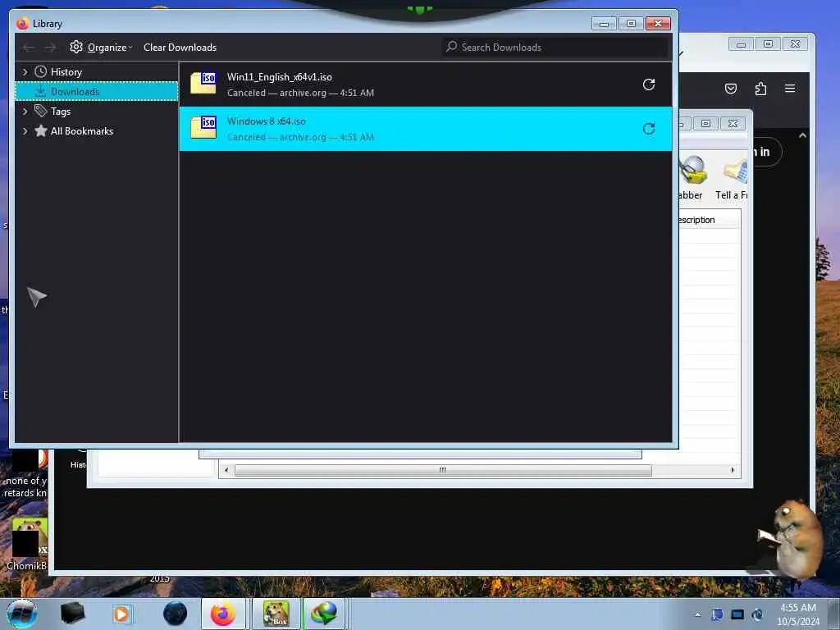Expand the Tags tree node
840x630 pixels.
pyautogui.click(x=25, y=112)
